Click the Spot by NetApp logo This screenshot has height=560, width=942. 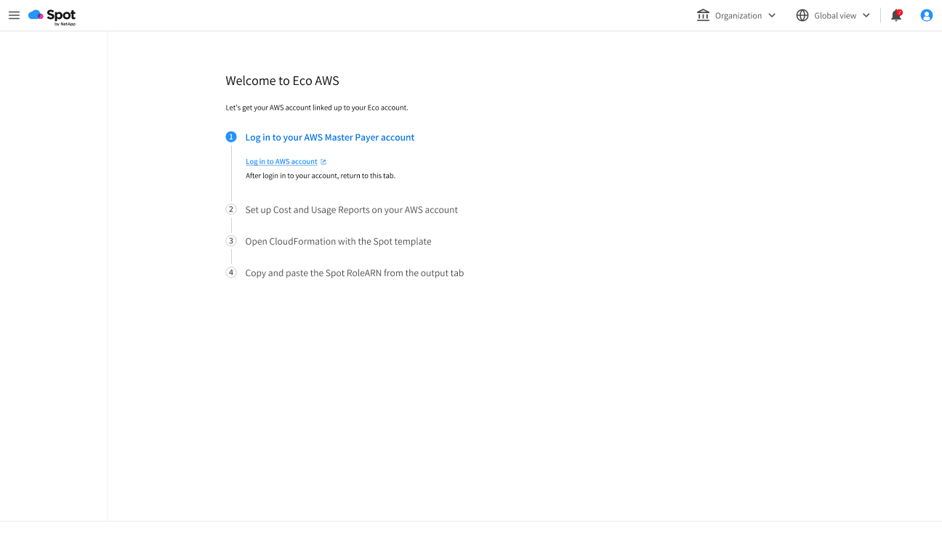point(51,15)
